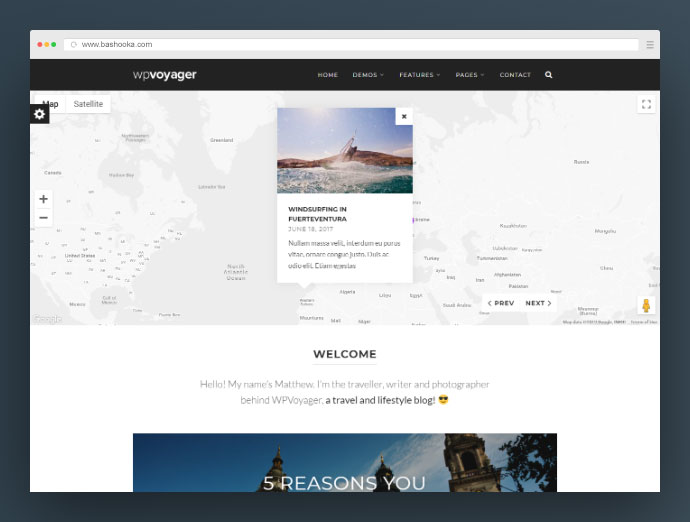Open the browser hamburger menu
The image size is (690, 522).
[x=650, y=44]
